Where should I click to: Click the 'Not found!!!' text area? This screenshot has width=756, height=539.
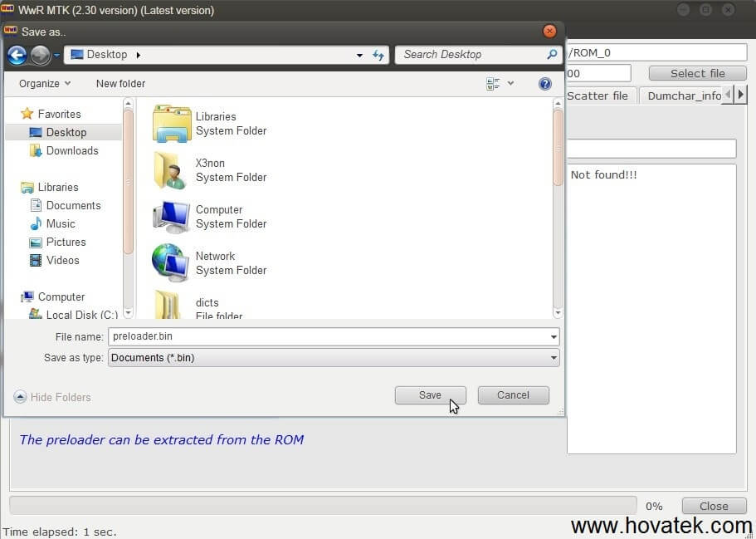coord(651,309)
